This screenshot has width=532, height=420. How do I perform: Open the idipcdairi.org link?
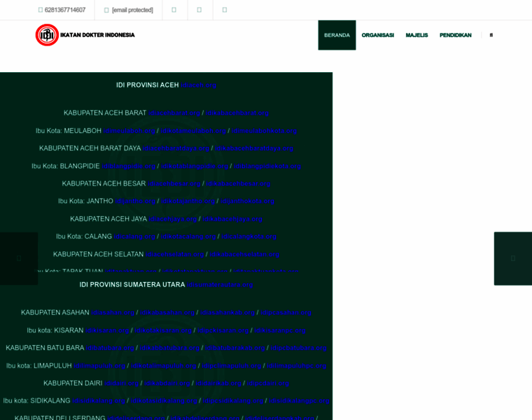click(267, 384)
